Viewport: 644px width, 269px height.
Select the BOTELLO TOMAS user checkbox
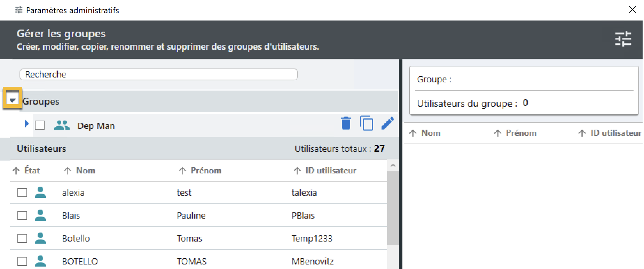[x=22, y=261]
